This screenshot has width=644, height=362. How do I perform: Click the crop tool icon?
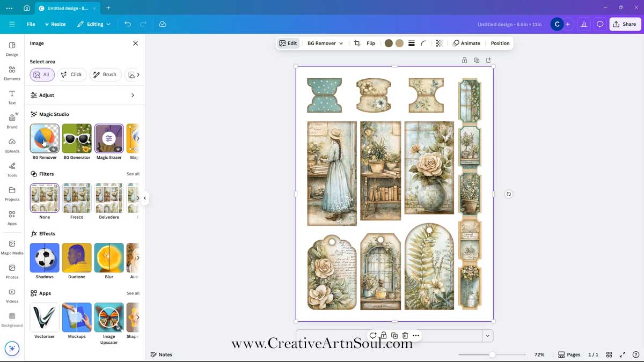[x=357, y=43]
